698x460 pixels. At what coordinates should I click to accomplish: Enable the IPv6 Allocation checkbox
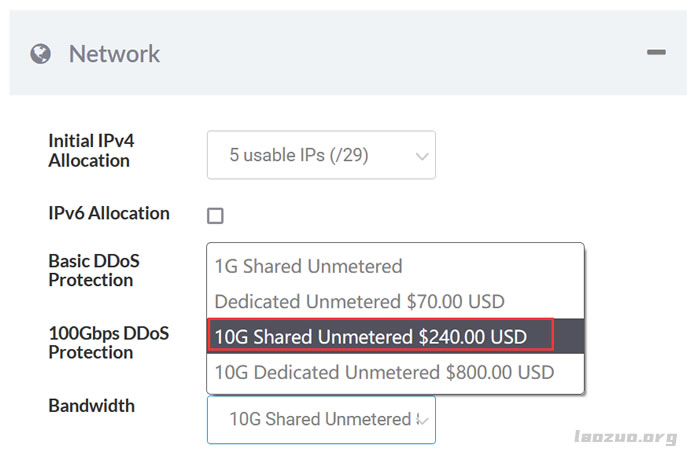(x=215, y=215)
